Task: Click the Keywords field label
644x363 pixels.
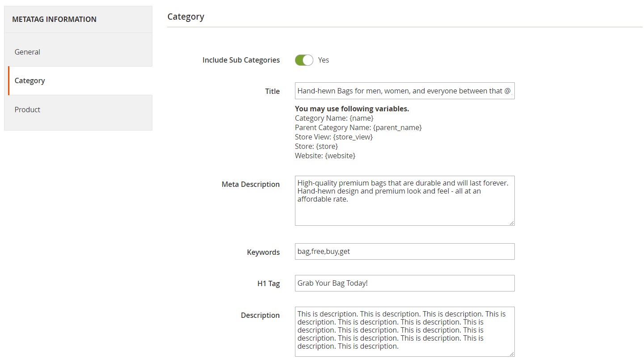Action: click(x=263, y=252)
